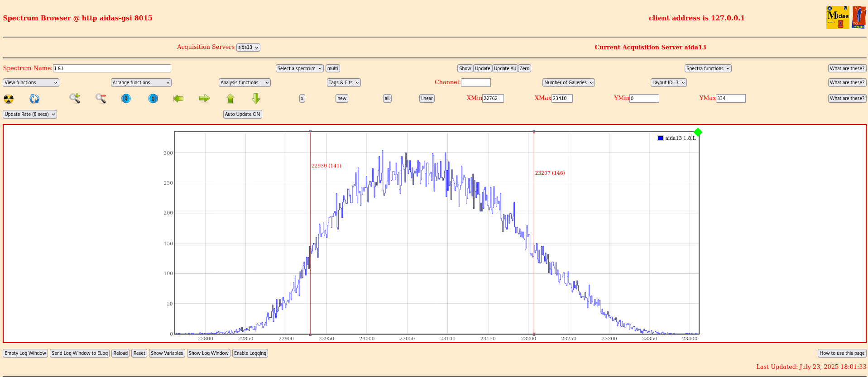Toggle the multi spectrum button
868x377 pixels.
(x=333, y=68)
